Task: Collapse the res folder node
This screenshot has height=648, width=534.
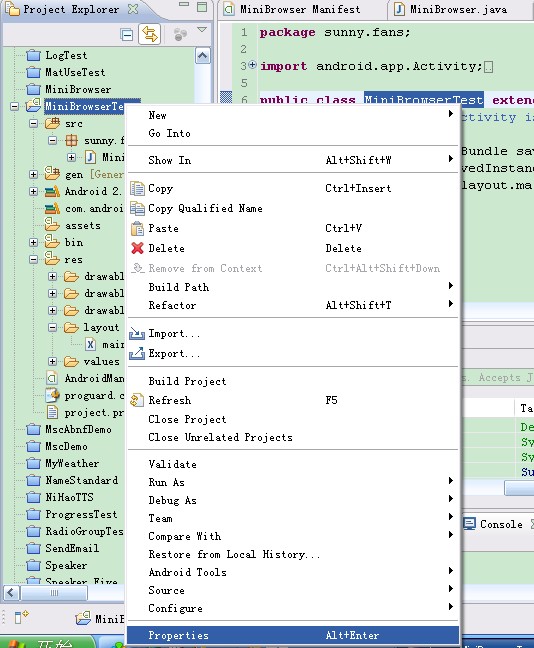Action: tap(34, 260)
